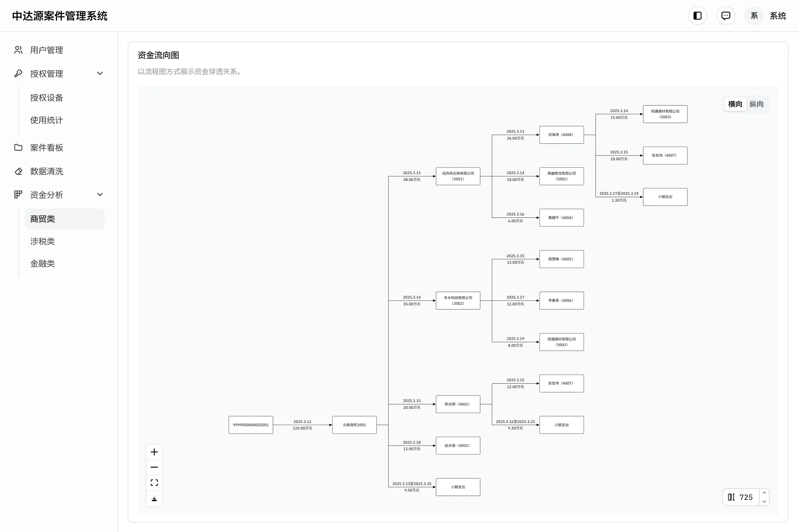This screenshot has height=532, width=798.
Task: Click the ruler spacing icon
Action: [x=731, y=497]
